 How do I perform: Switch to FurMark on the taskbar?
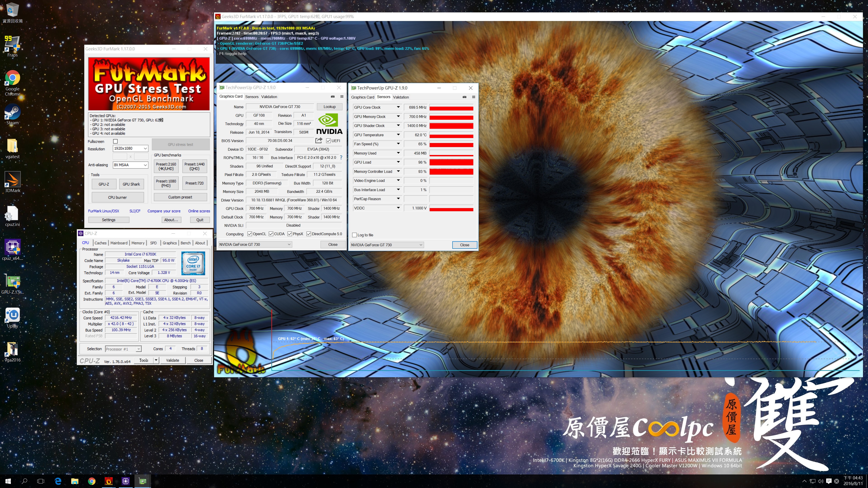click(108, 481)
